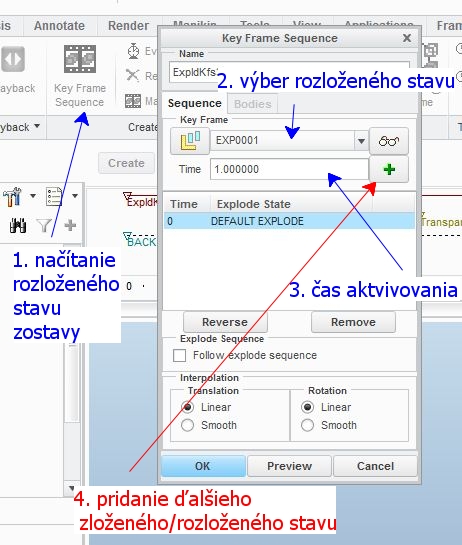Click the Key Frame Sequence ribbon icon

80,59
